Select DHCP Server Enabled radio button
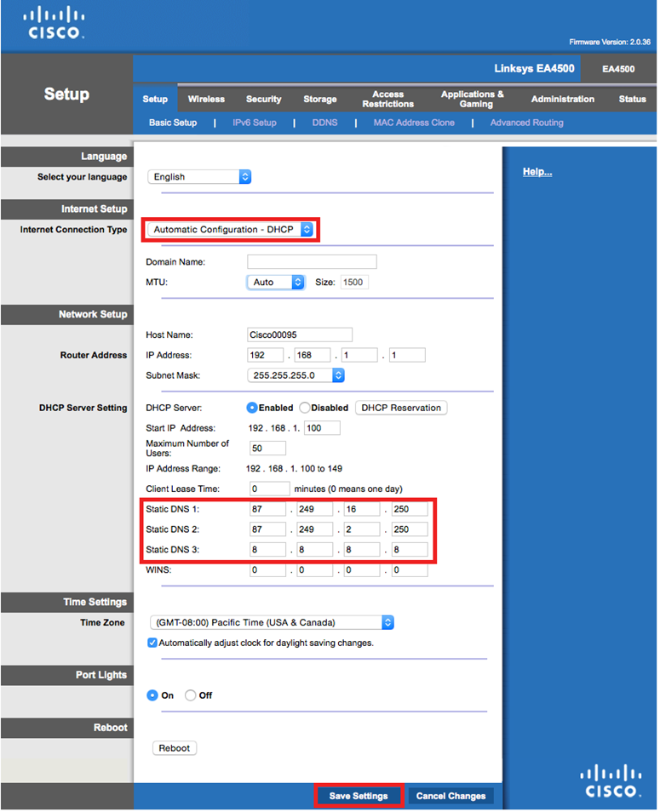660x812 pixels. (x=252, y=408)
